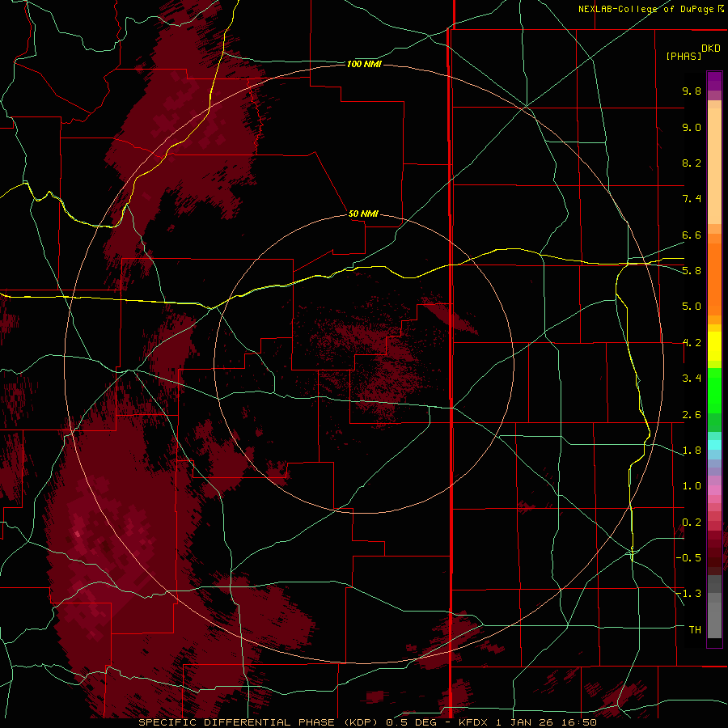The width and height of the screenshot is (728, 728).
Task: Click the 0.2 scale value
Action: [692, 523]
